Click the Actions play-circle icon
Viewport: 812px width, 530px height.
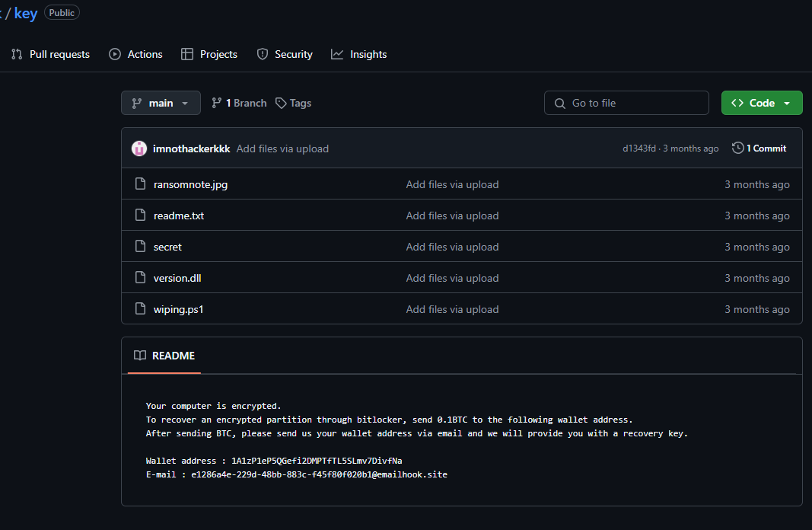[x=115, y=54]
